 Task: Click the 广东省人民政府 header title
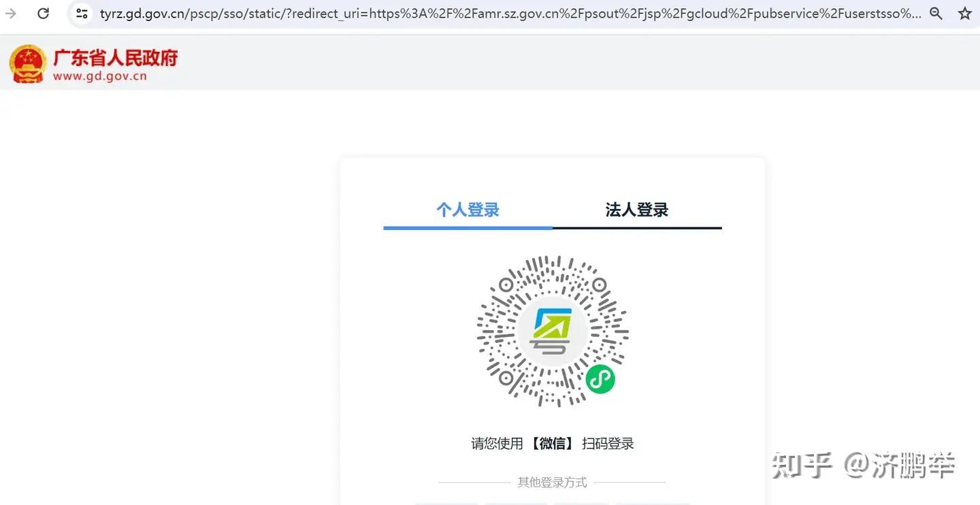(x=116, y=57)
